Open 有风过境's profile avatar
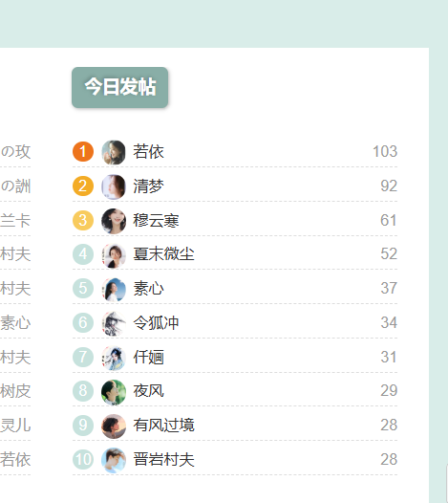Screen dimensions: 448x503 (x=114, y=426)
